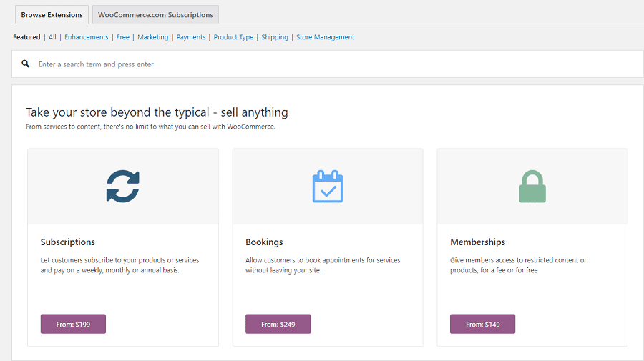Click the Subscriptions circular arrows icon
The width and height of the screenshot is (644, 361).
tap(123, 186)
